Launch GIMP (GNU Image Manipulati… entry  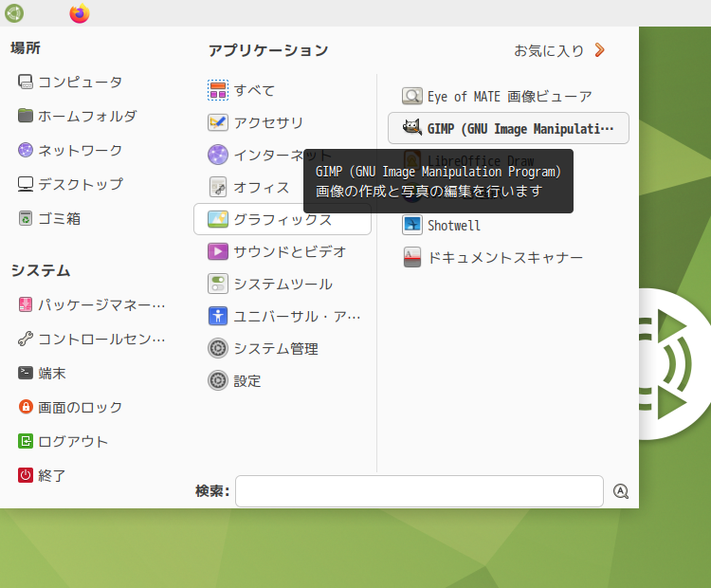click(508, 128)
